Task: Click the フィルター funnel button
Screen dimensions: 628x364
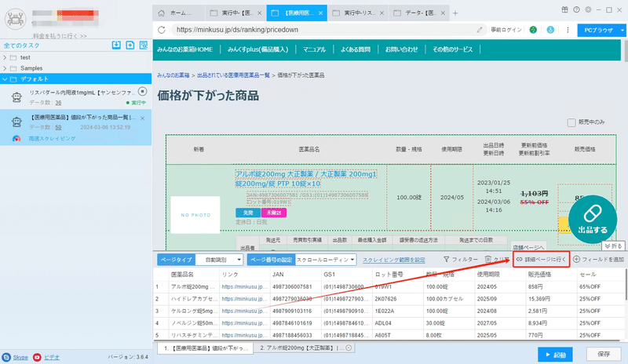Action: (461, 260)
